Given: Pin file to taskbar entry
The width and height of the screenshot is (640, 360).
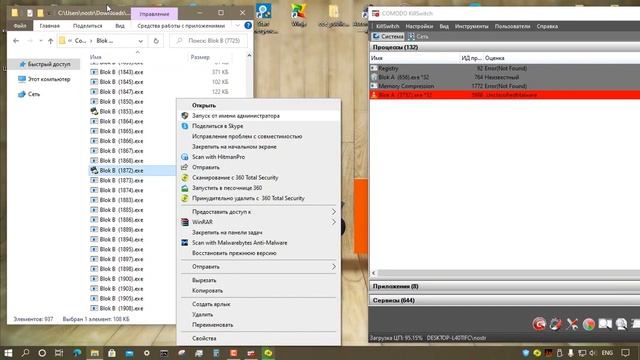Looking at the screenshot, I should pyautogui.click(x=227, y=232).
